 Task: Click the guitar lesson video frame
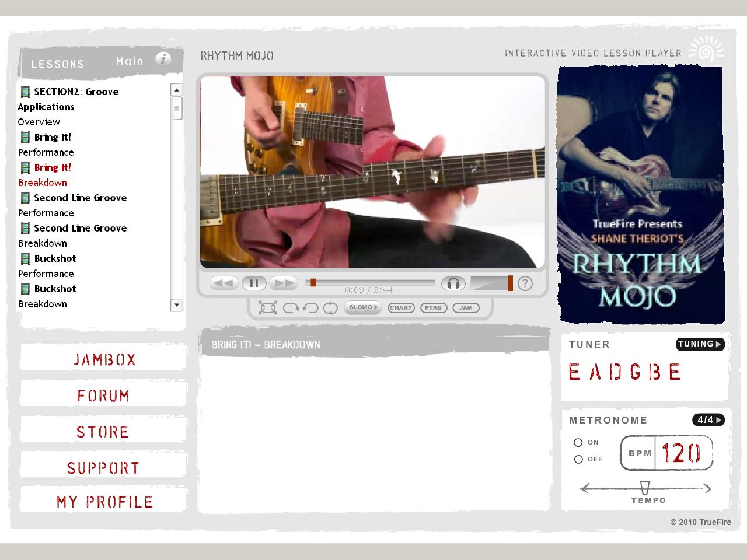pos(372,171)
